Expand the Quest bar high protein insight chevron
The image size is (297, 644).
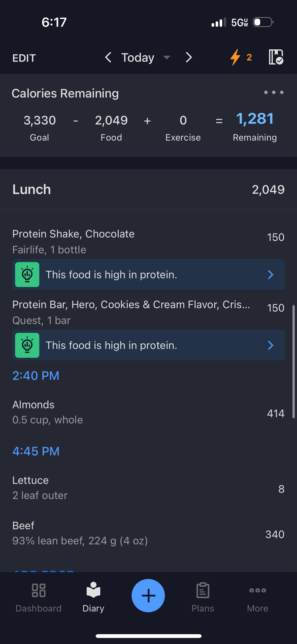click(x=271, y=345)
